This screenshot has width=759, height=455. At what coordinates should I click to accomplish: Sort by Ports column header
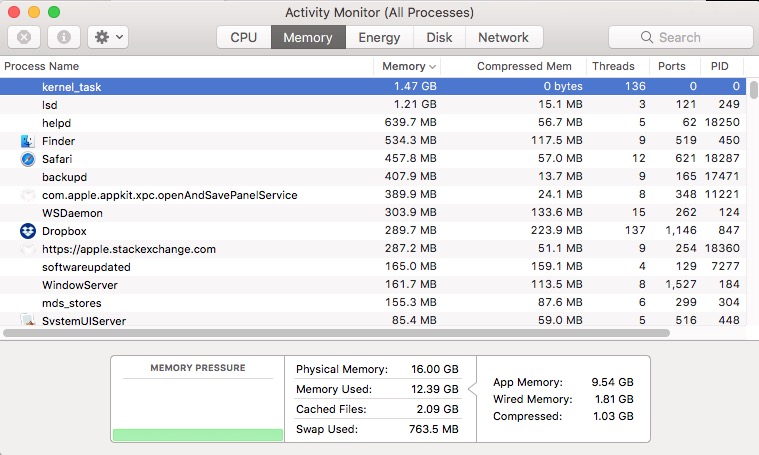coord(672,66)
